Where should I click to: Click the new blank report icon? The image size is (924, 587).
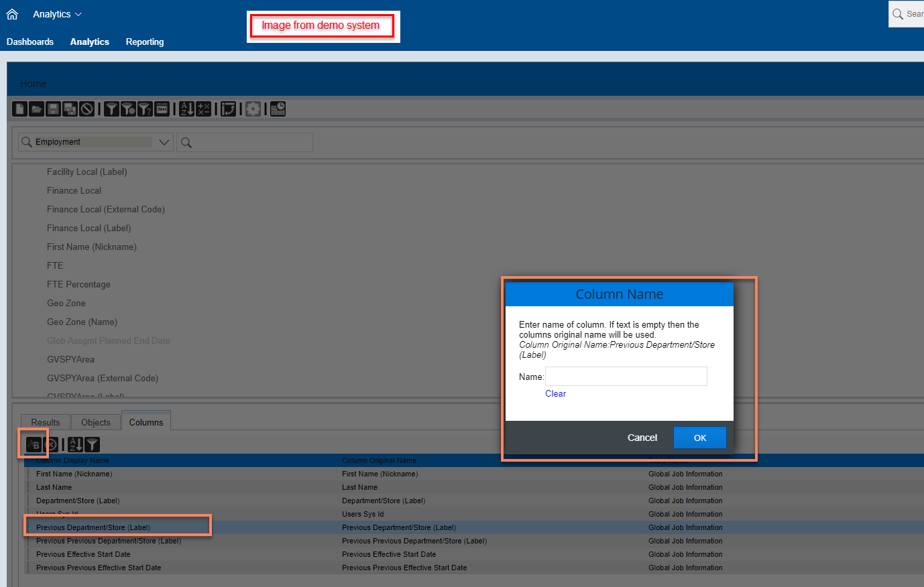pos(20,109)
